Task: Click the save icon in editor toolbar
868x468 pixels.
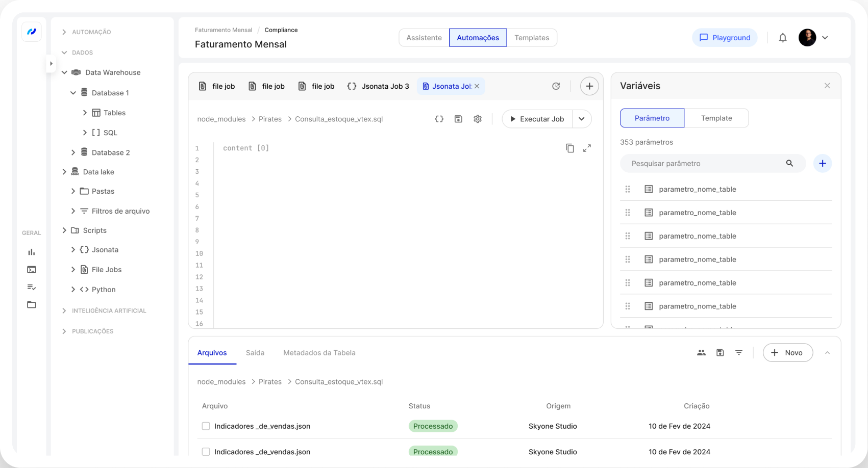Action: [x=458, y=119]
